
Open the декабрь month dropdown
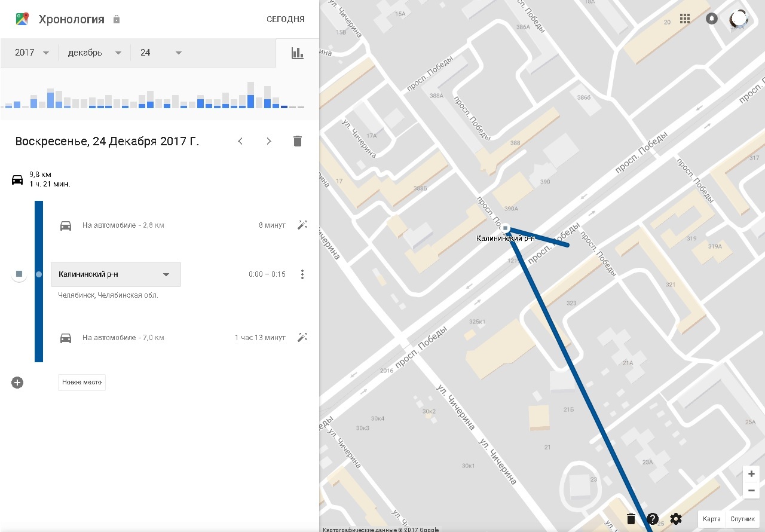click(x=94, y=53)
